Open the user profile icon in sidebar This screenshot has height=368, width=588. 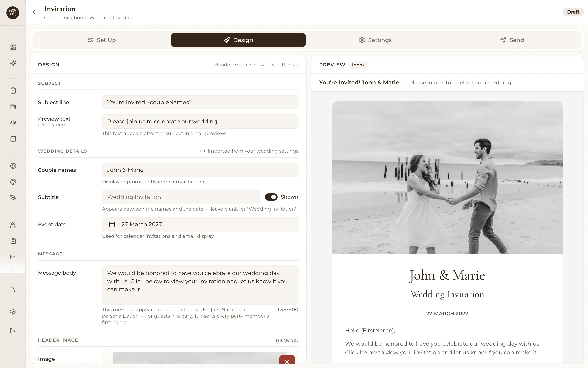tap(13, 289)
